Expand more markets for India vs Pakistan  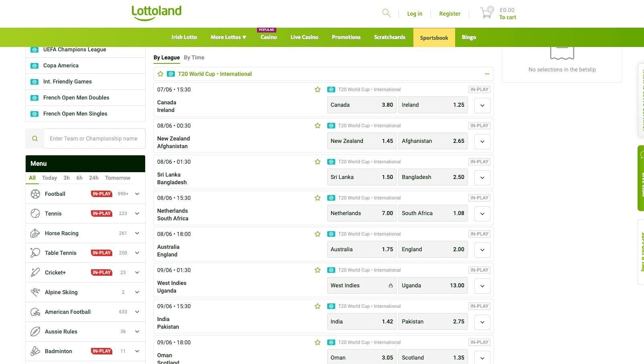coord(482,322)
